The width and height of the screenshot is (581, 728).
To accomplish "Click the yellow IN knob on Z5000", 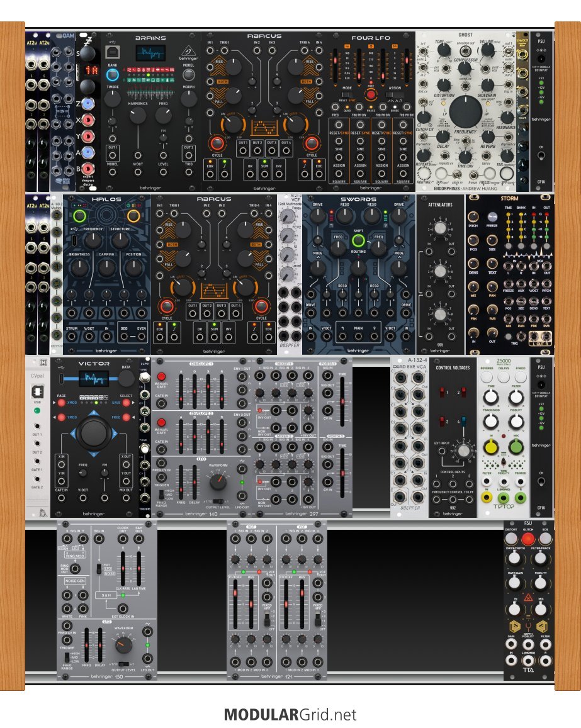I will (x=491, y=447).
